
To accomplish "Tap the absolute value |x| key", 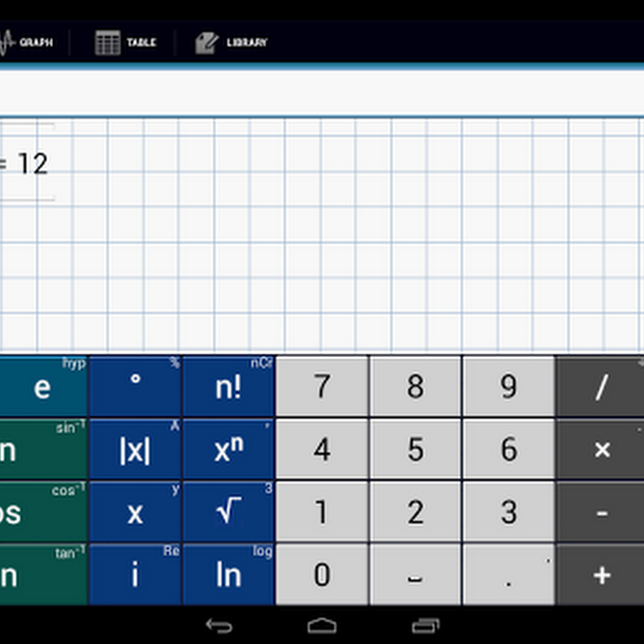I will point(135,449).
